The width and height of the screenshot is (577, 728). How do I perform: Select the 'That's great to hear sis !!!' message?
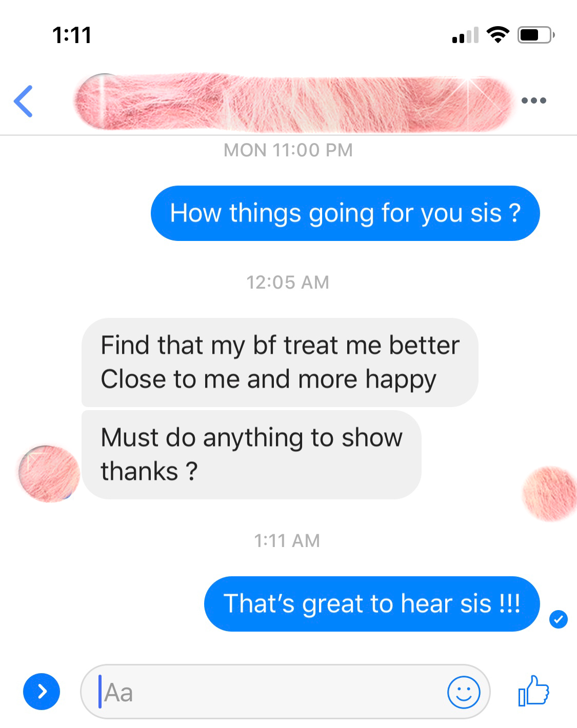[372, 604]
